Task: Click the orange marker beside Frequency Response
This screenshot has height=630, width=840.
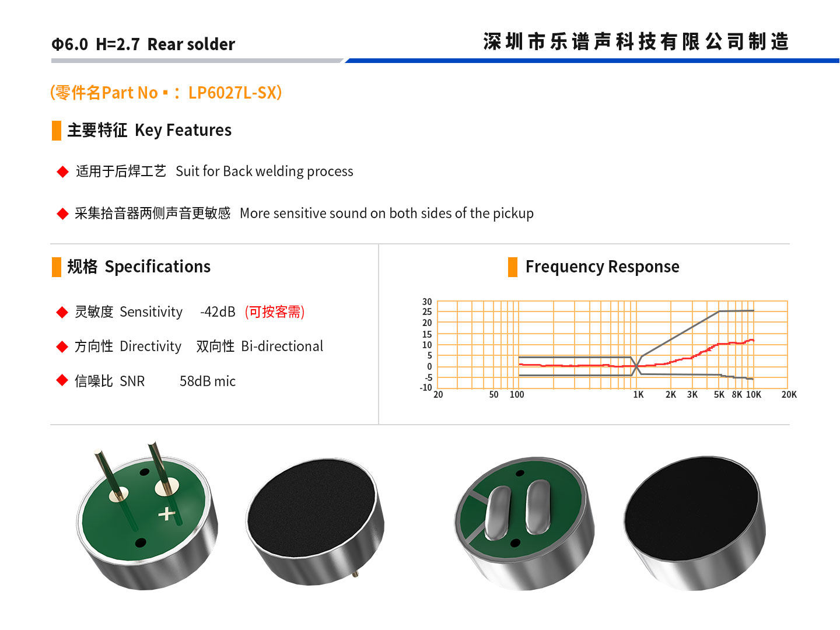Action: pos(513,267)
